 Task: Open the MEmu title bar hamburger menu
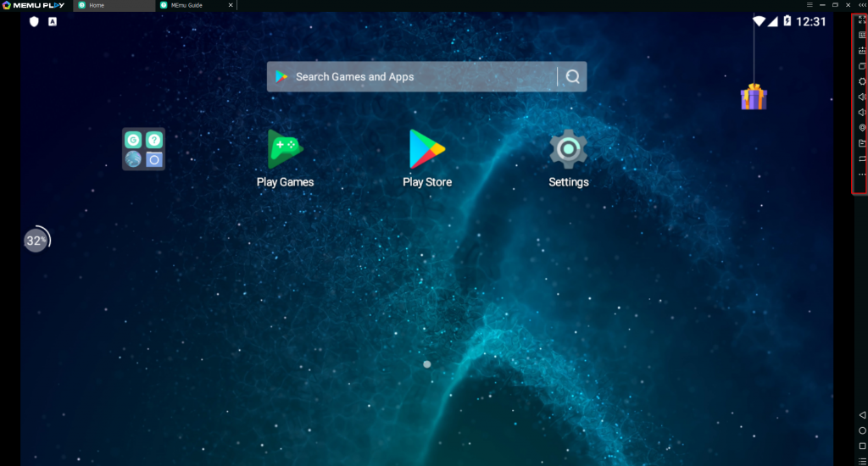[x=810, y=5]
